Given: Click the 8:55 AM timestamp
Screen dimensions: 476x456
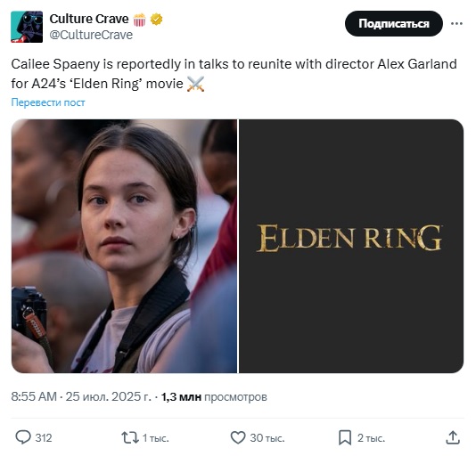Looking at the screenshot, I should [x=34, y=396].
